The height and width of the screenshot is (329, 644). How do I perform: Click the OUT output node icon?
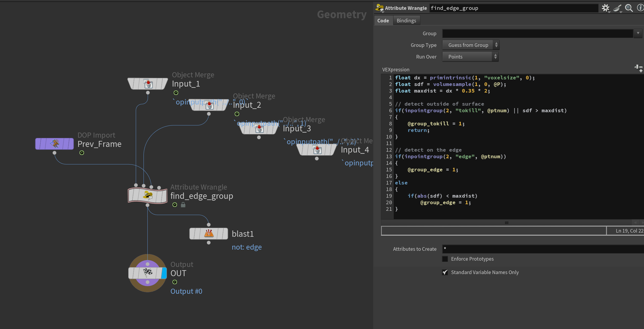[147, 273]
